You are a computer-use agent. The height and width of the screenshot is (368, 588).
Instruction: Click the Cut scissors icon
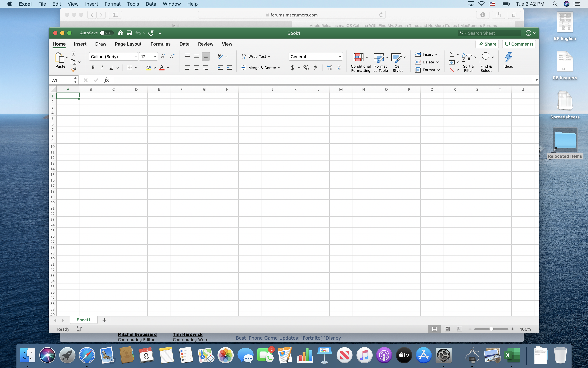(73, 54)
